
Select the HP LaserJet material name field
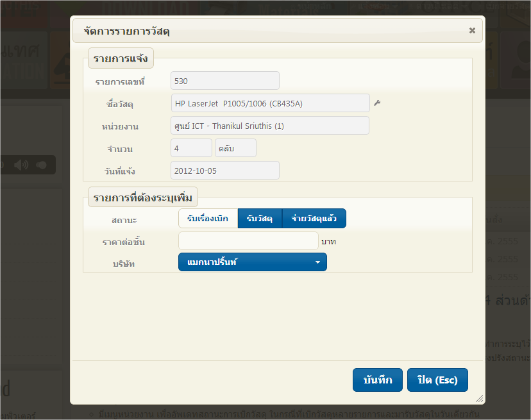tap(270, 103)
